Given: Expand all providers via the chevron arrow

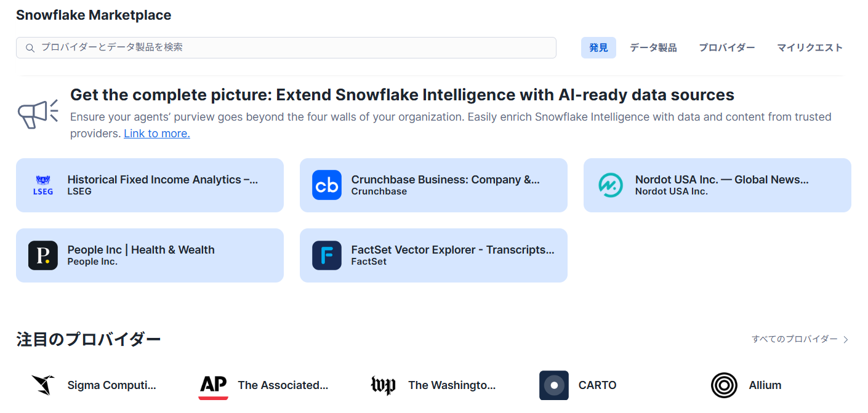Looking at the screenshot, I should point(846,340).
